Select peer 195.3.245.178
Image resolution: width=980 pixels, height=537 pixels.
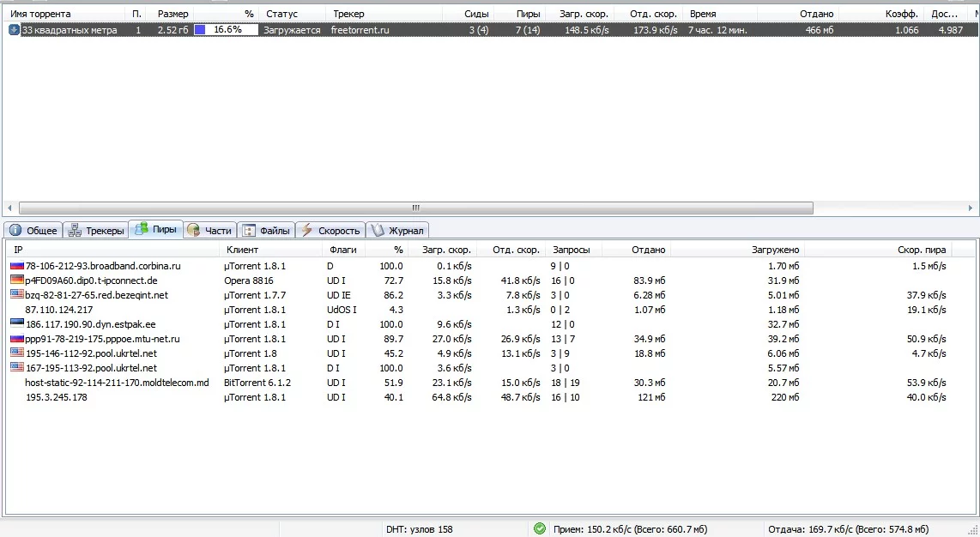tap(57, 397)
